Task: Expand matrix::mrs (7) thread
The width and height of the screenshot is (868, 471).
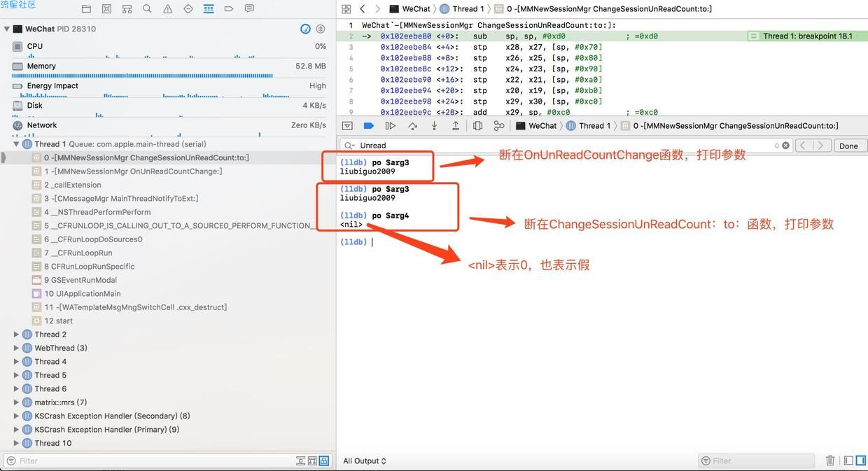Action: pyautogui.click(x=16, y=402)
